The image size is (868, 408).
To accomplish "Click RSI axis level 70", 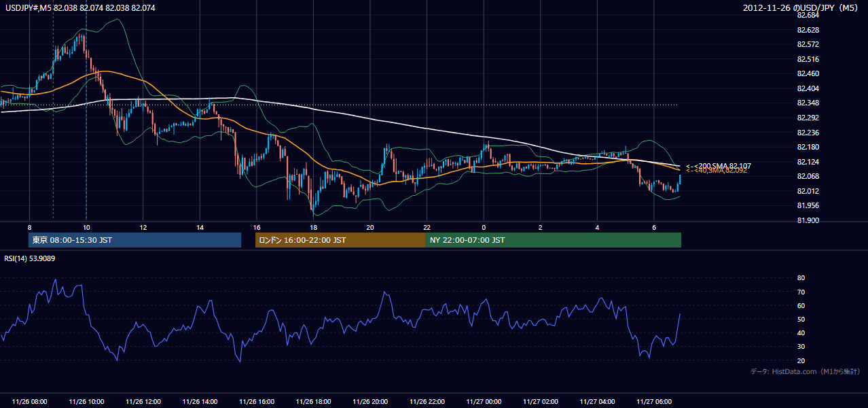I will click(x=801, y=292).
